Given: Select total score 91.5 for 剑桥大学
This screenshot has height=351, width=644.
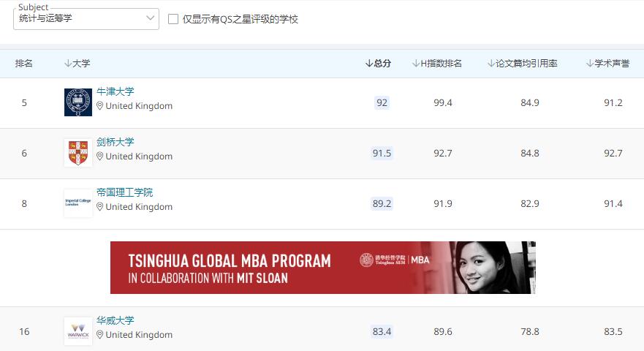Looking at the screenshot, I should click(382, 153).
